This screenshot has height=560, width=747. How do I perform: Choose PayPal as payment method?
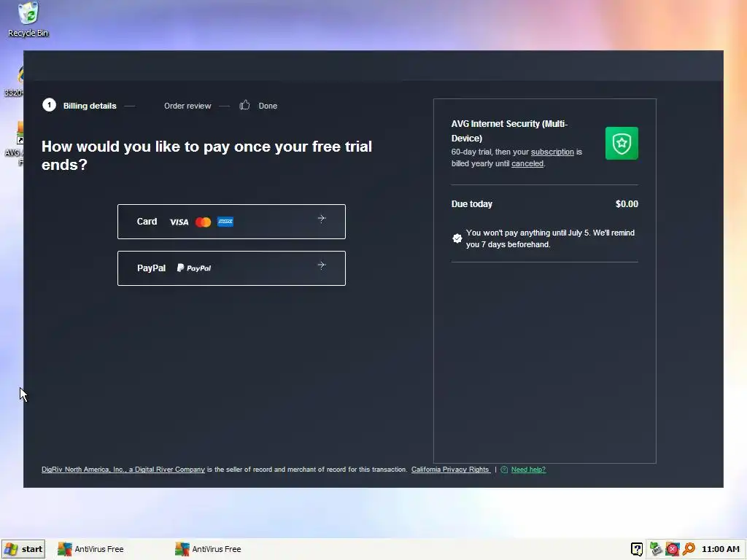(x=231, y=268)
